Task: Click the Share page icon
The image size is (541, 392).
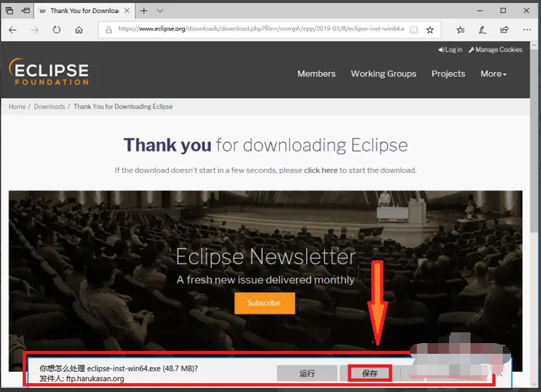Action: pos(505,30)
